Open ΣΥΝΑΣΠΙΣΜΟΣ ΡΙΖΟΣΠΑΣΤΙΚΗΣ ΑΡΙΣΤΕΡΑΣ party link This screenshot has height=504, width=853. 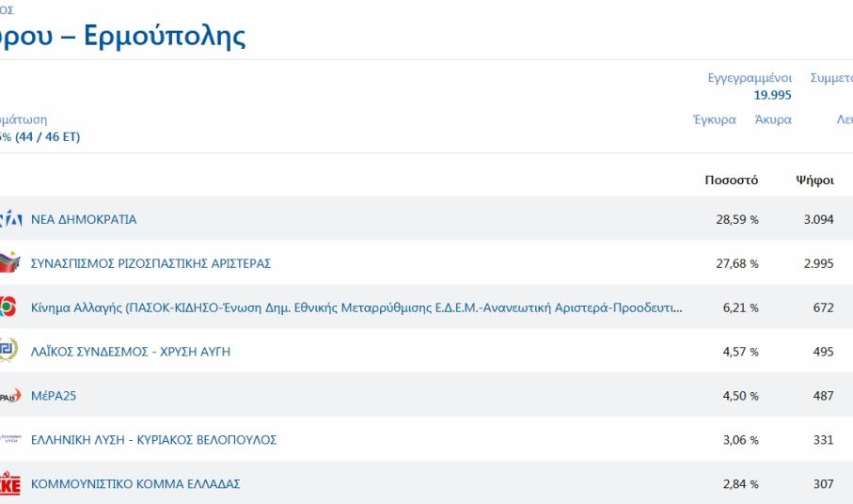tap(150, 263)
